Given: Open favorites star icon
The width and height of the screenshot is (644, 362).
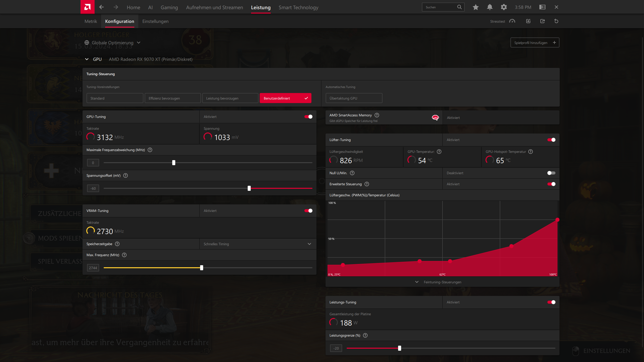Looking at the screenshot, I should 475,7.
